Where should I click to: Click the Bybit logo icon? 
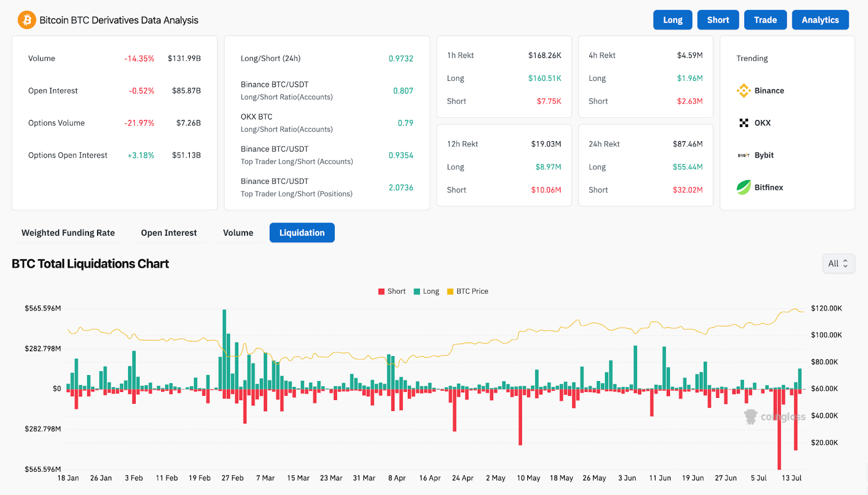[x=743, y=155]
